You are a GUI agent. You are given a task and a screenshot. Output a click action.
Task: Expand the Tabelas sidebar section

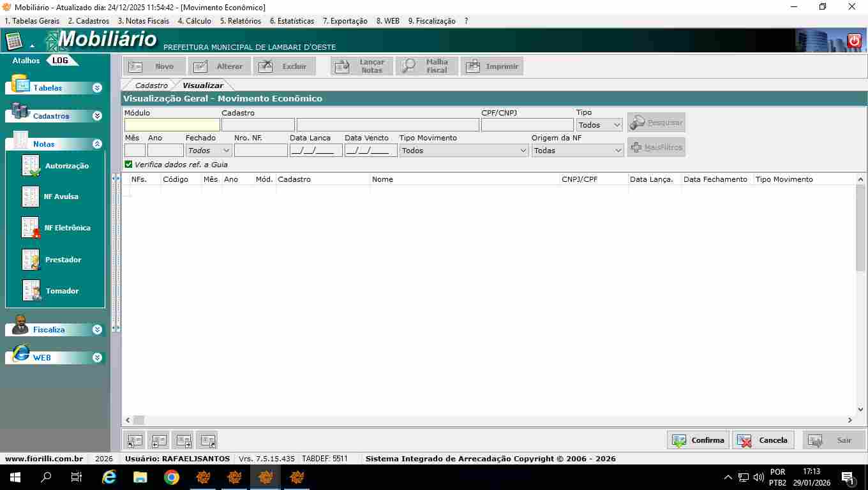click(x=97, y=88)
